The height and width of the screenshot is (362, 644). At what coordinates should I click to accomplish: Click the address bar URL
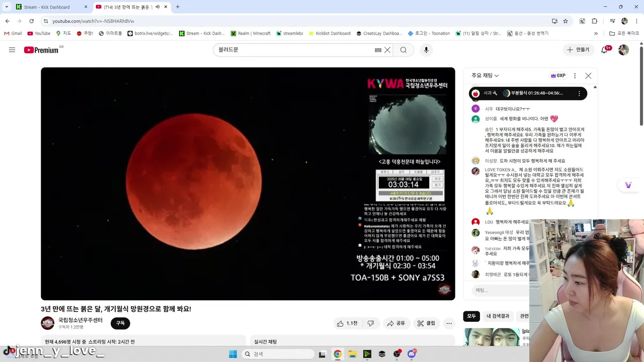click(x=93, y=21)
